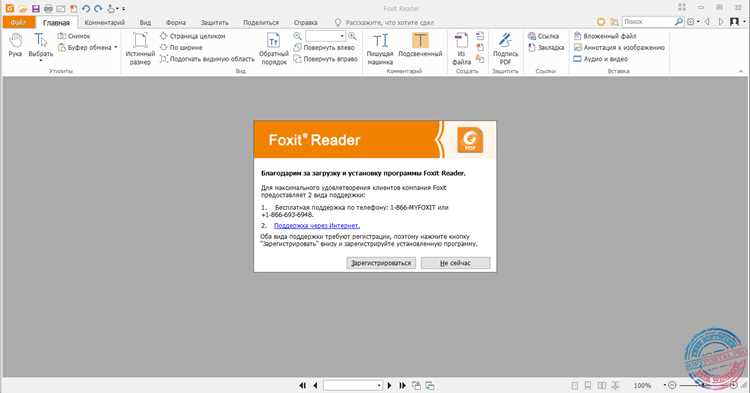Open the user account dropdown
750x393 pixels.
coord(737,22)
